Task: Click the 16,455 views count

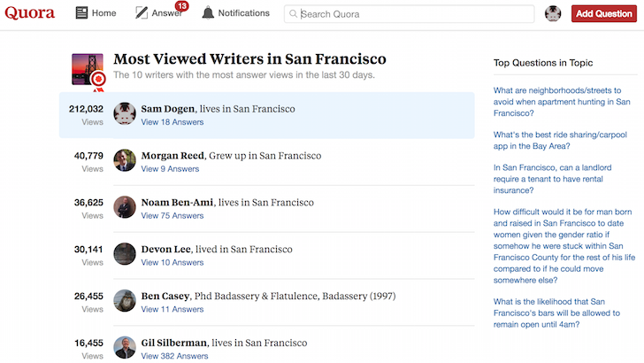Action: coord(88,344)
